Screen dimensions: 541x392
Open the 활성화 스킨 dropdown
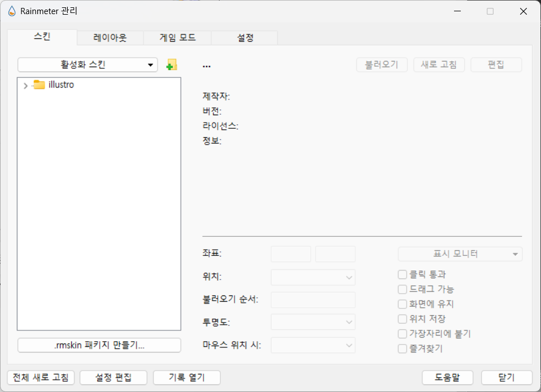click(88, 65)
